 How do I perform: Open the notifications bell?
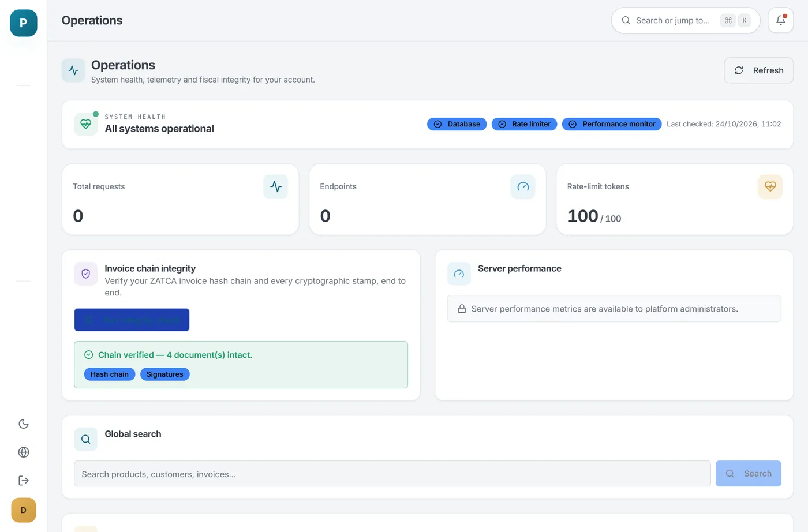point(780,20)
